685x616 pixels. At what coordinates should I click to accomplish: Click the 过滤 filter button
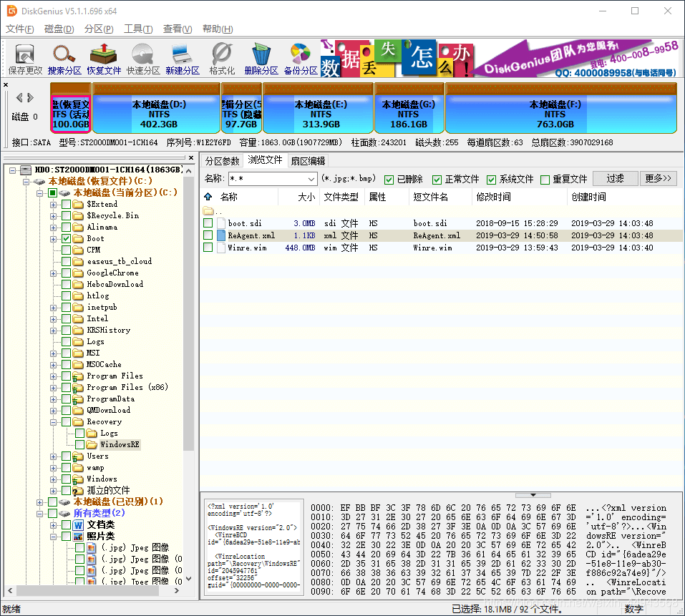point(615,179)
